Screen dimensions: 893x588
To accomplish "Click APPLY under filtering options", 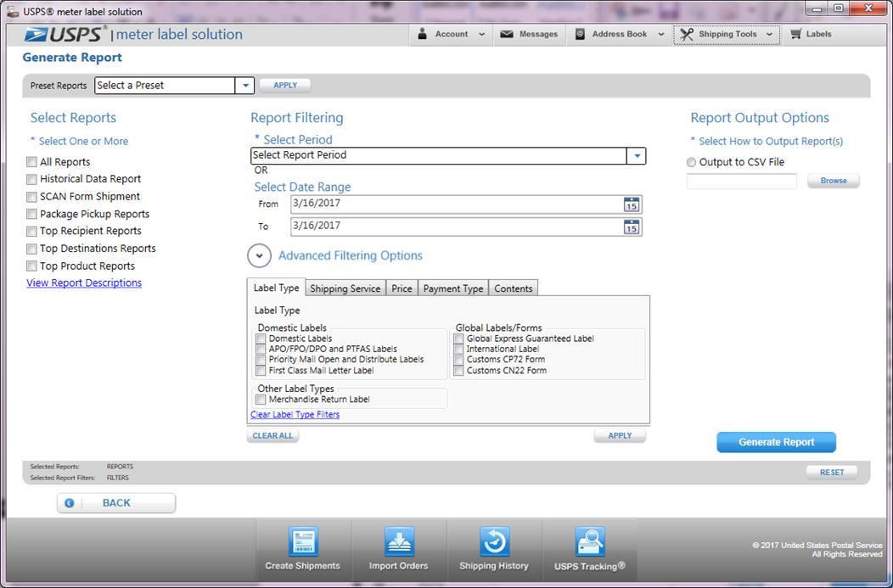I will click(620, 435).
